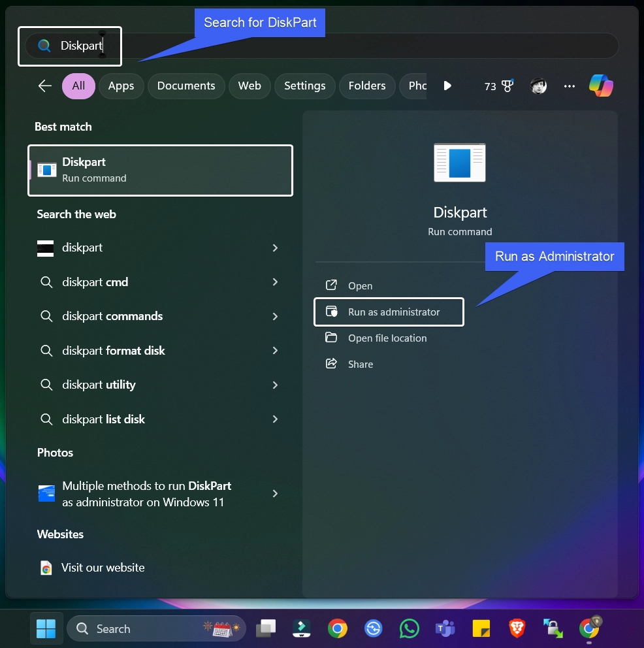
Task: Go back using the left arrow
Action: coord(44,86)
